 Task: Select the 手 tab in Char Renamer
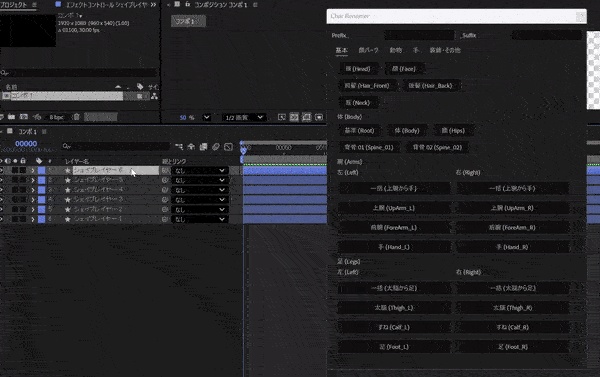pos(416,50)
